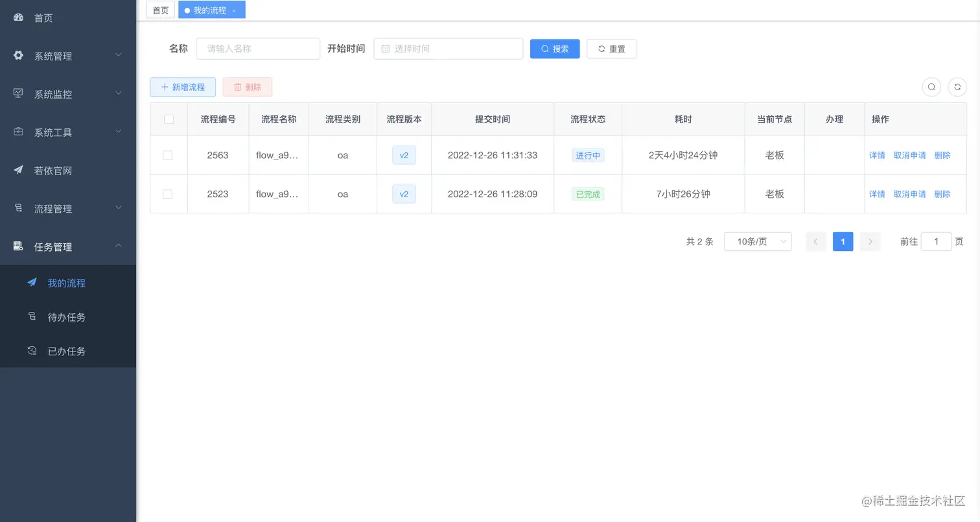
Task: Click v2 version tag in row 2563
Action: point(404,155)
